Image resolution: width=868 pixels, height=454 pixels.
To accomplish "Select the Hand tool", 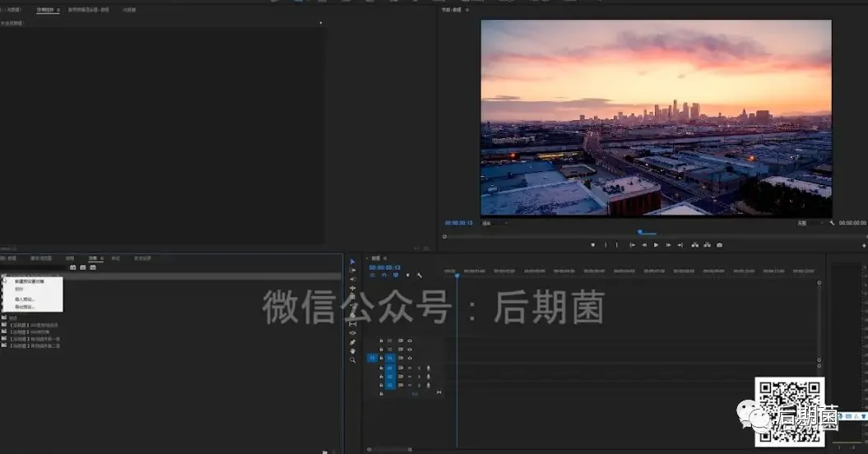I will 353,351.
